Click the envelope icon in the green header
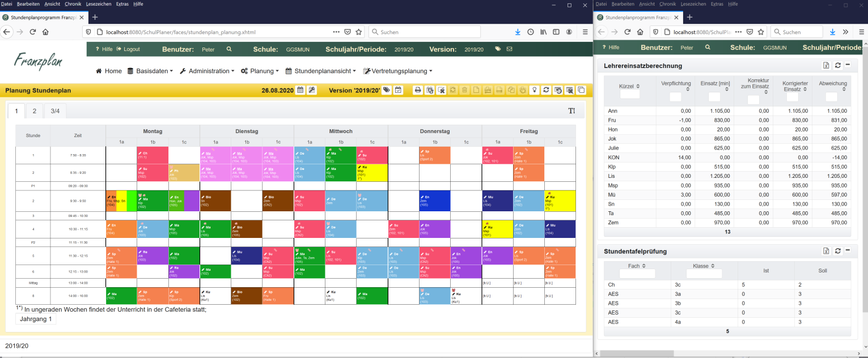868x358 pixels. (x=509, y=49)
